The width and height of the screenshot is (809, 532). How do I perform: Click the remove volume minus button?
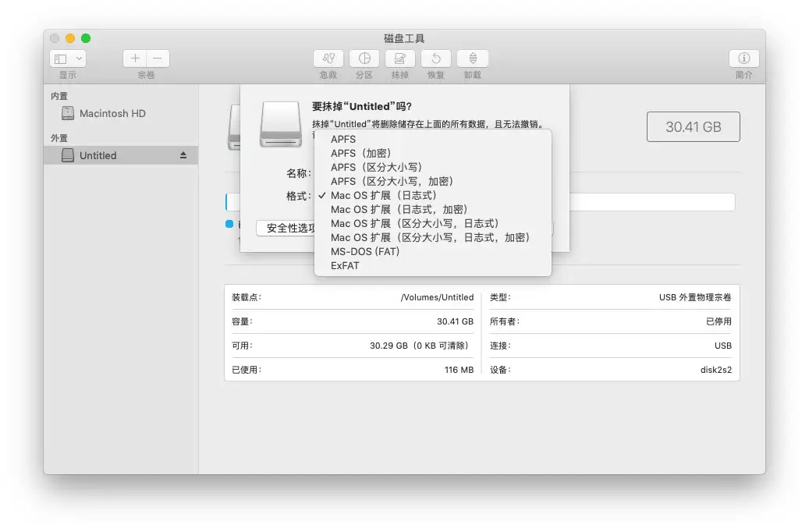click(158, 59)
